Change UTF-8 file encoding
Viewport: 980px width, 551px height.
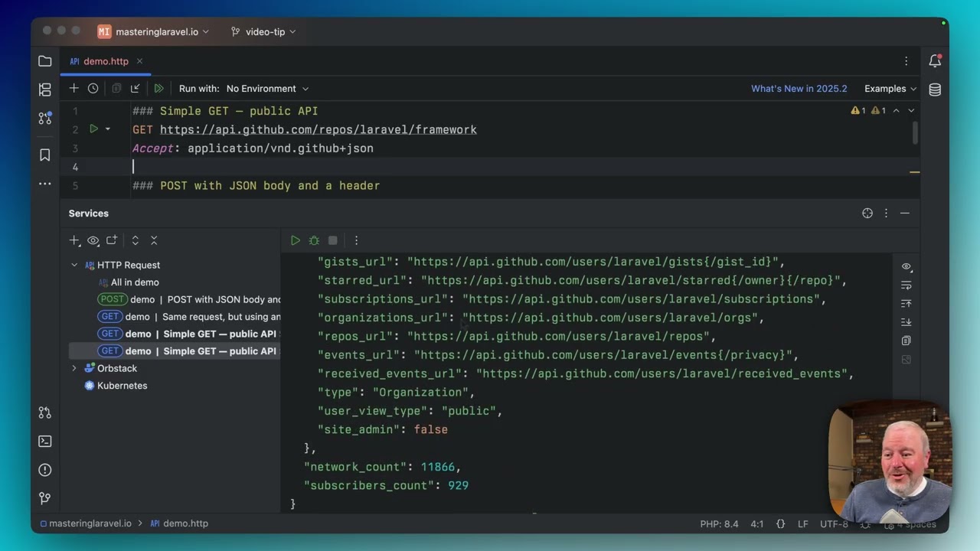[834, 523]
